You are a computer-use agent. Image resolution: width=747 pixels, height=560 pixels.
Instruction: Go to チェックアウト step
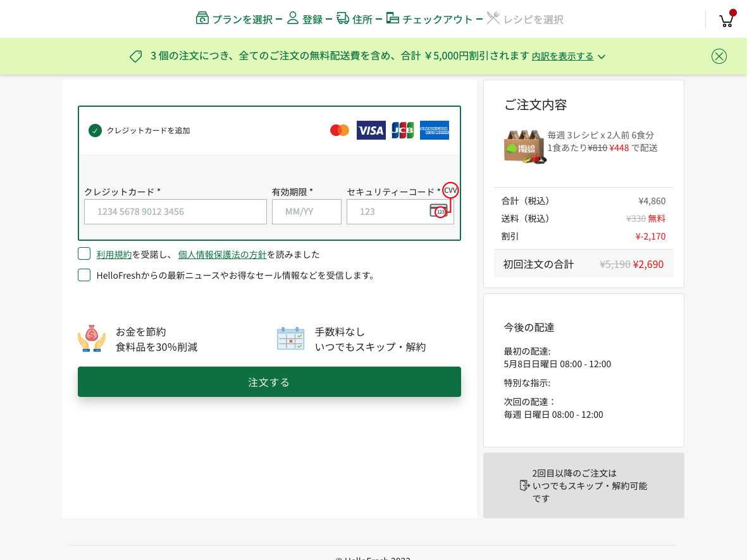point(437,20)
